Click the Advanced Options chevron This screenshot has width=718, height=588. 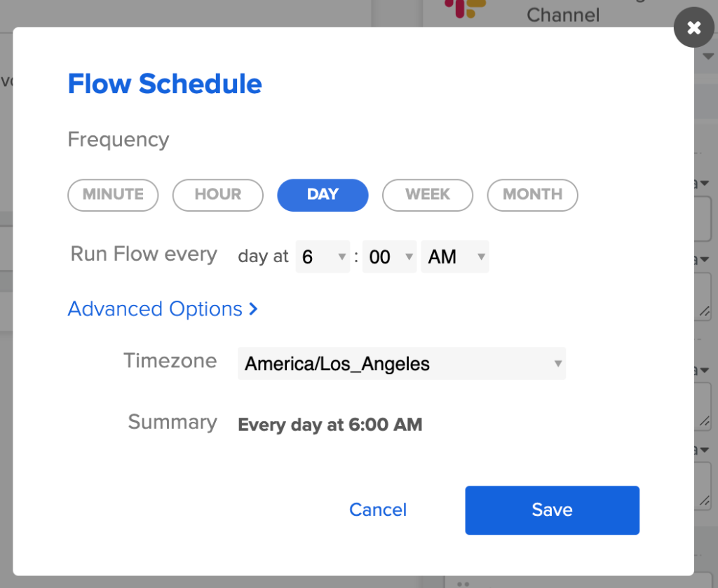(x=254, y=308)
